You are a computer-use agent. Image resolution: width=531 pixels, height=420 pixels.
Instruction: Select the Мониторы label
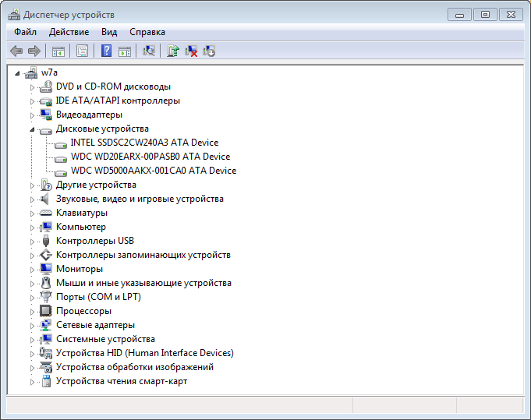point(80,269)
